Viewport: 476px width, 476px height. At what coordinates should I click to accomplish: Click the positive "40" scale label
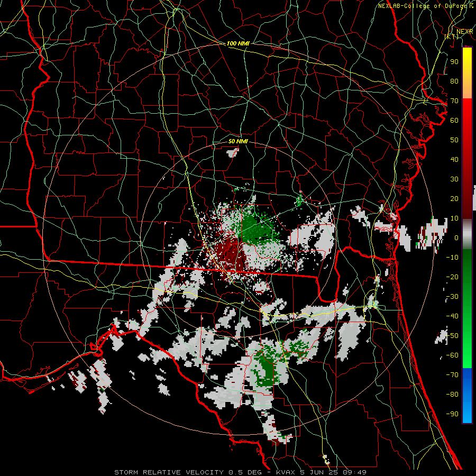point(454,159)
